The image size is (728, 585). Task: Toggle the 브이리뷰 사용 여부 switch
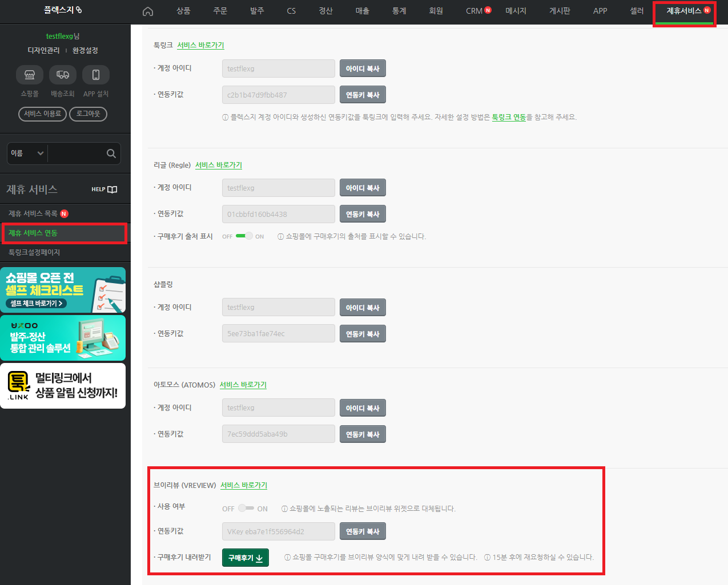246,509
